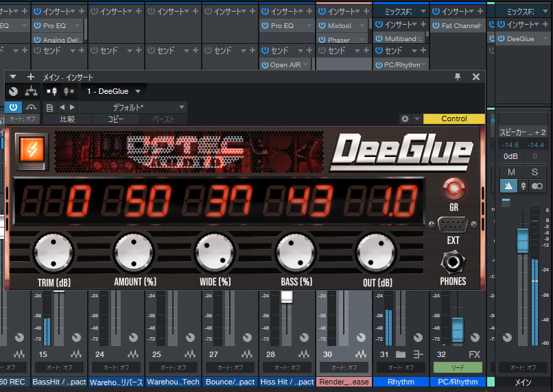
Task: Click the TRIM (dB) knob
Action: (x=54, y=252)
